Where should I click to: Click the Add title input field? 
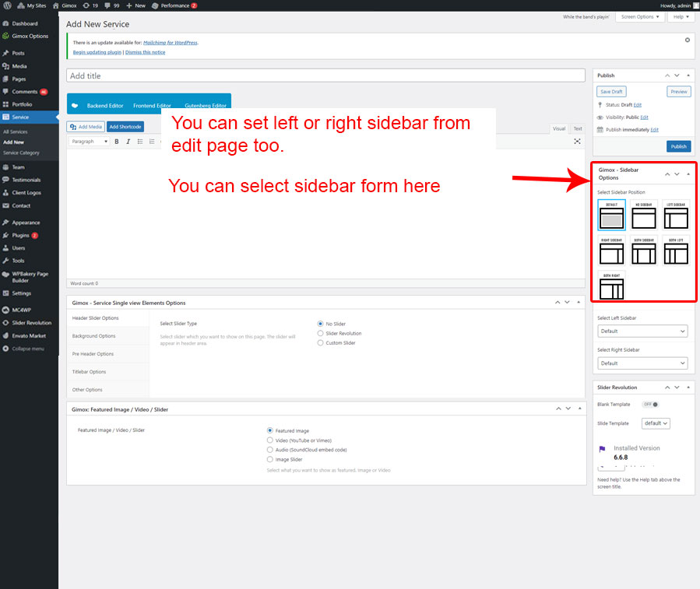pos(325,75)
